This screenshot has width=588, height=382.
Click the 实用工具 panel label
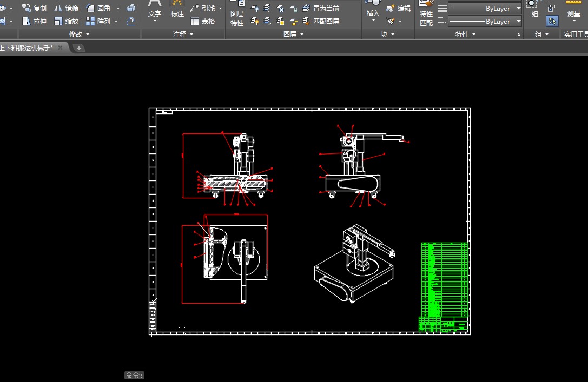(x=576, y=34)
